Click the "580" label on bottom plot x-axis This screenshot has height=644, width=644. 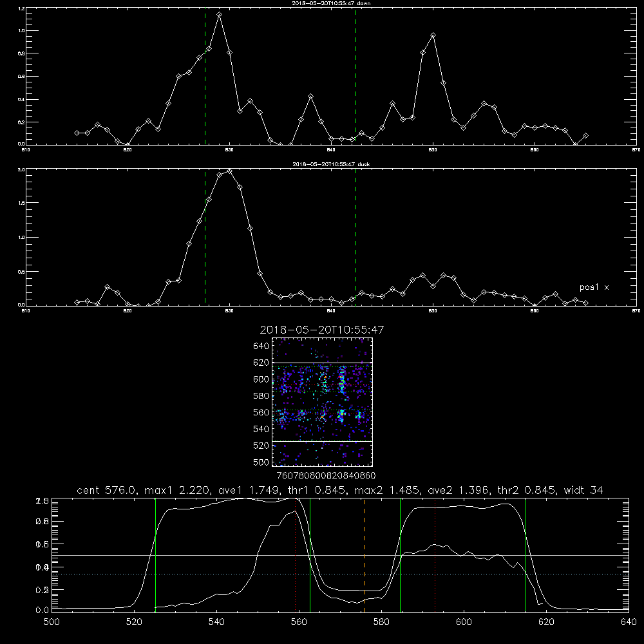tap(381, 622)
